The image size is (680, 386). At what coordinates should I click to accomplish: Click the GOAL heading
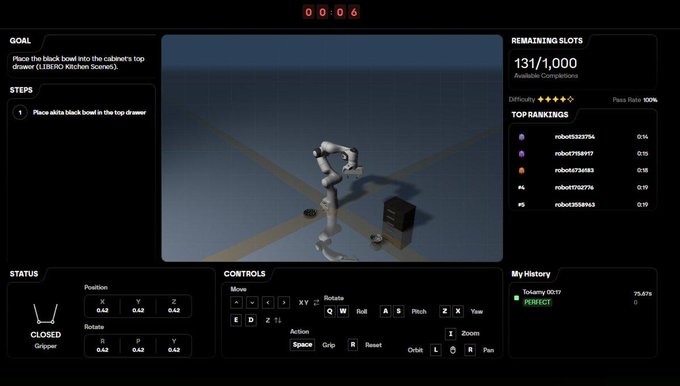point(20,41)
